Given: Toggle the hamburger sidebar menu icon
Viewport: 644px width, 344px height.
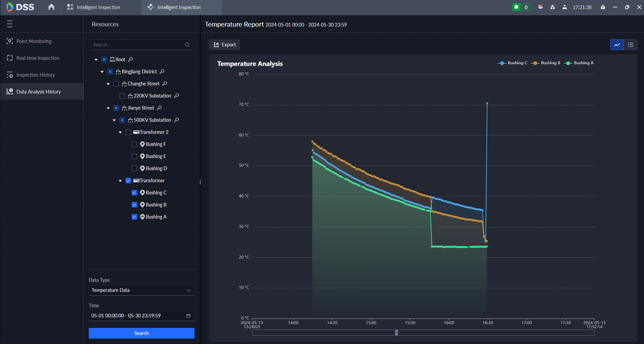Looking at the screenshot, I should tap(10, 24).
